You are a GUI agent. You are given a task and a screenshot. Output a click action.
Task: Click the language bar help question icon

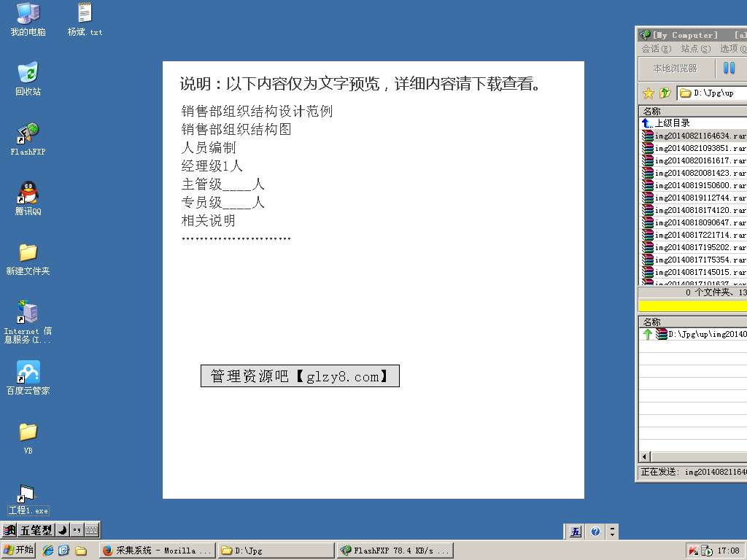(x=595, y=532)
